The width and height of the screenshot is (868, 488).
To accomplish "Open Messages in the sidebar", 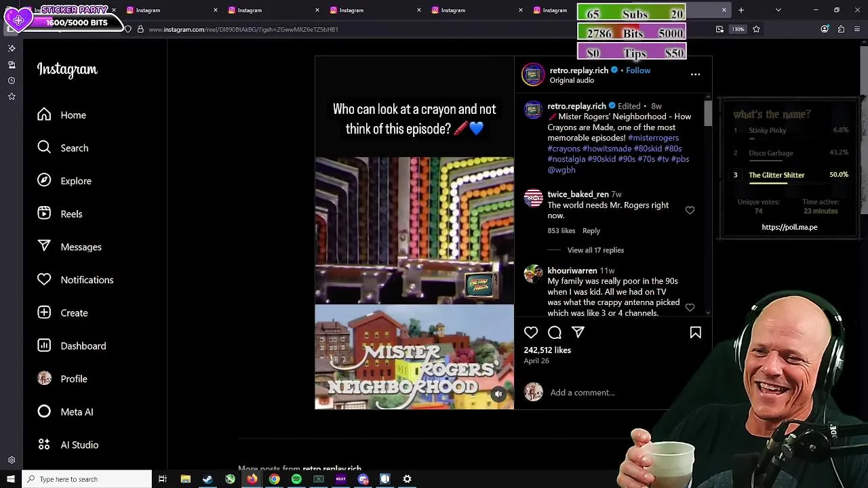I will coord(69,247).
